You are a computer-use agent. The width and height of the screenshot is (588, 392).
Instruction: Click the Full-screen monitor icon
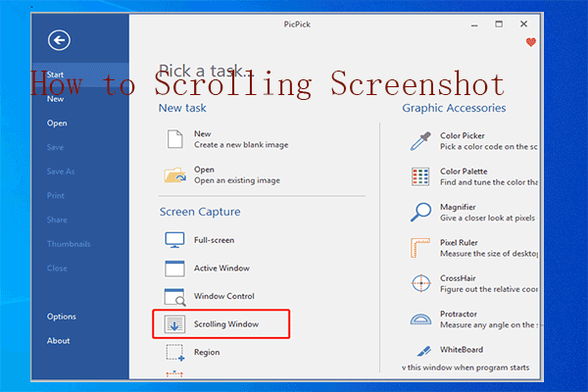(x=174, y=240)
